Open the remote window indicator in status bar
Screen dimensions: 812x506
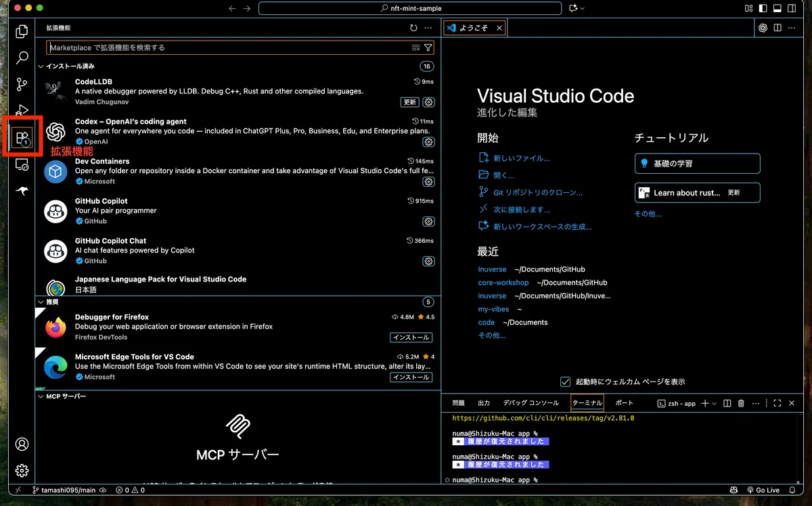coord(18,490)
